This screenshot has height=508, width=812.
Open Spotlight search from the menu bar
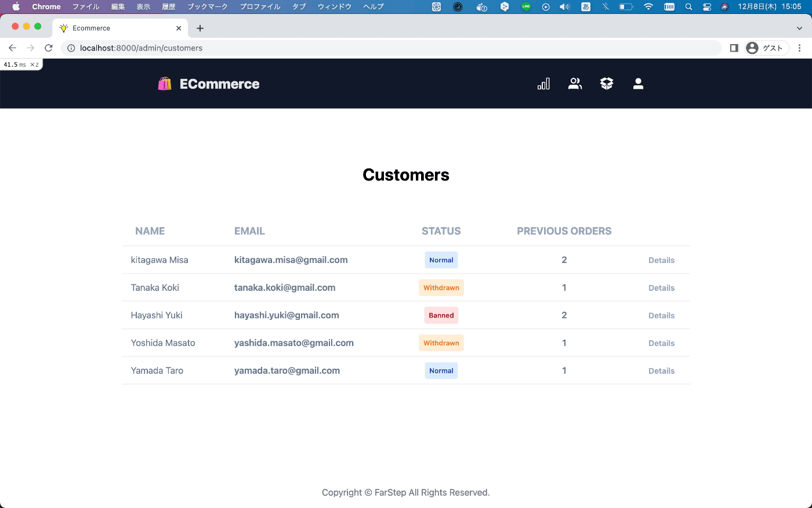688,6
